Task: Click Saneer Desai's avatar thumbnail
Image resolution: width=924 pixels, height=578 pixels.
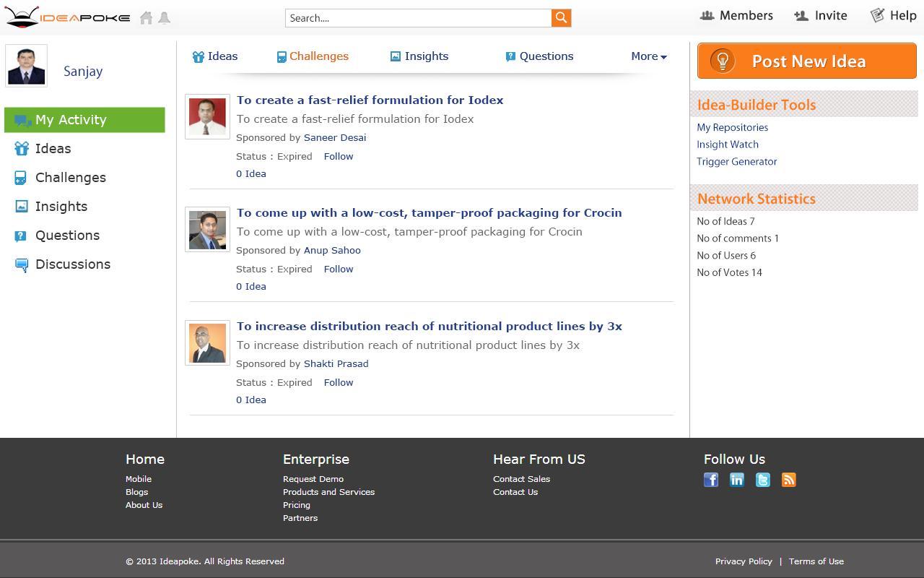Action: [207, 116]
